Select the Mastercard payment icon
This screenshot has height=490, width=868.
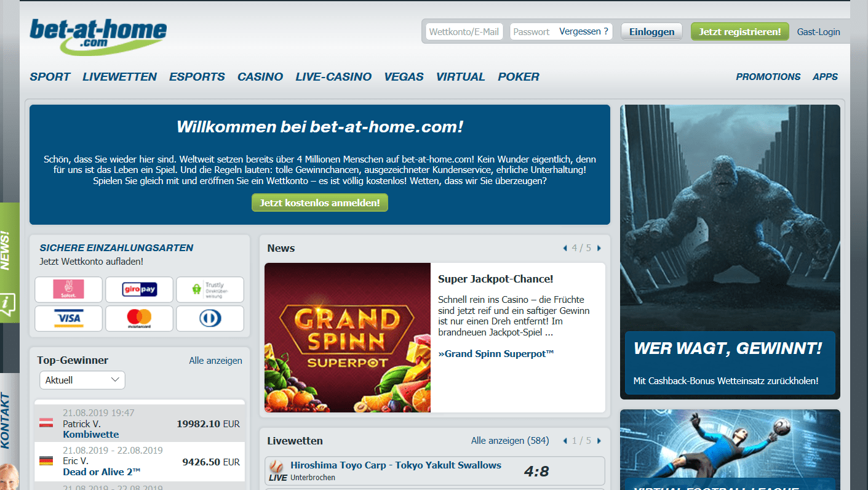point(139,318)
